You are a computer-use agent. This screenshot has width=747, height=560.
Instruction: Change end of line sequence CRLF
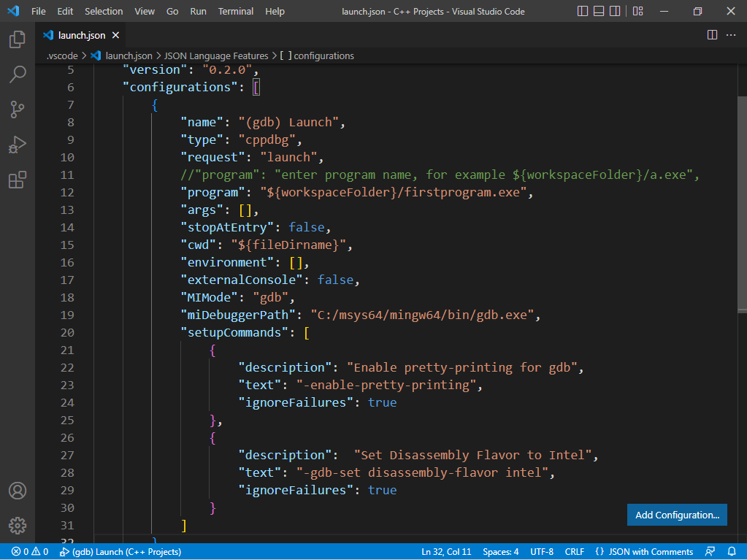coord(575,551)
